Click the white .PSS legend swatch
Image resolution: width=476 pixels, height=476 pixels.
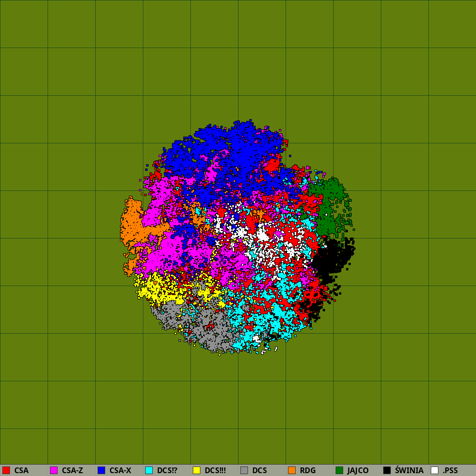point(435,470)
